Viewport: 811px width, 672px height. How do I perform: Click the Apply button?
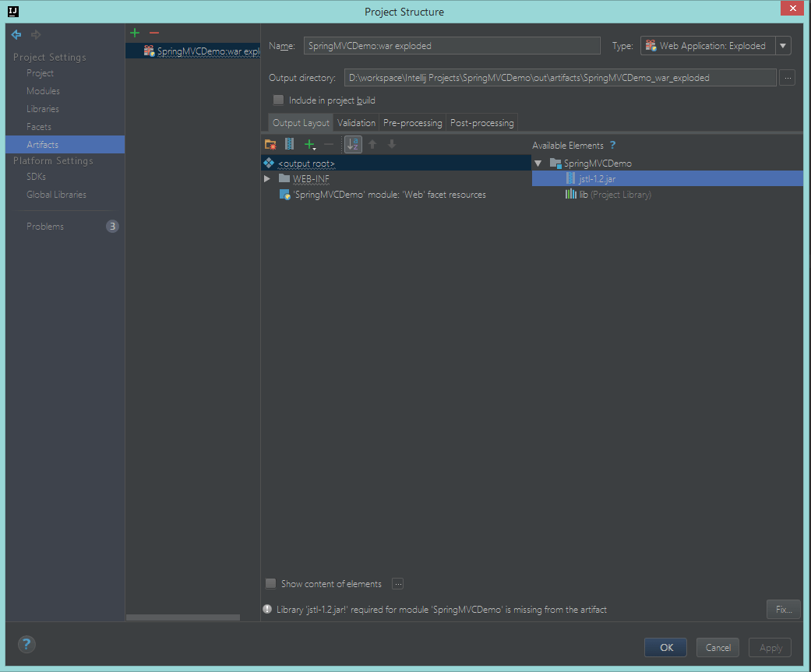click(770, 648)
